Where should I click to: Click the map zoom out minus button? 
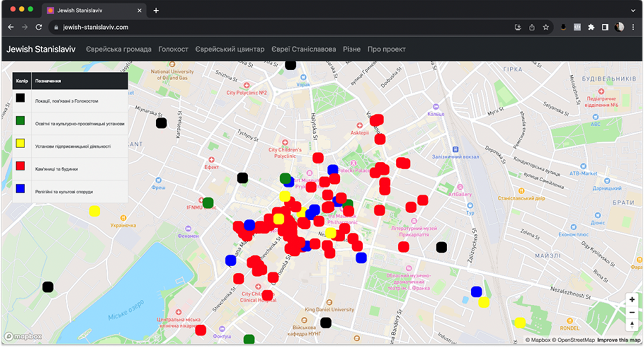click(632, 312)
